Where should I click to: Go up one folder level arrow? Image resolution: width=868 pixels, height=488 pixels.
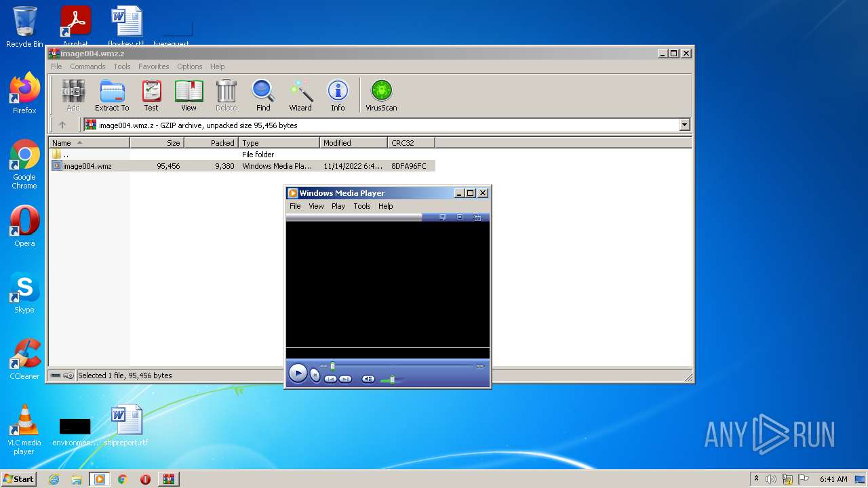[x=62, y=125]
